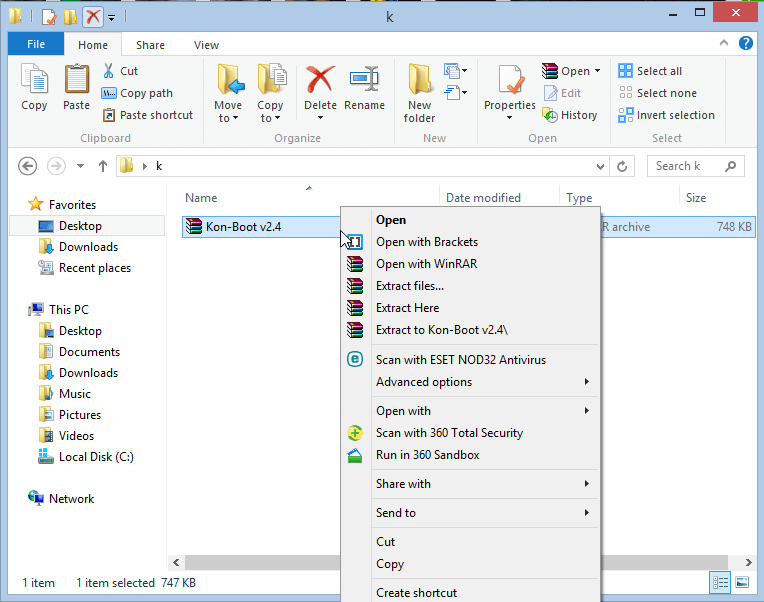Switch to the Share tab

point(150,45)
